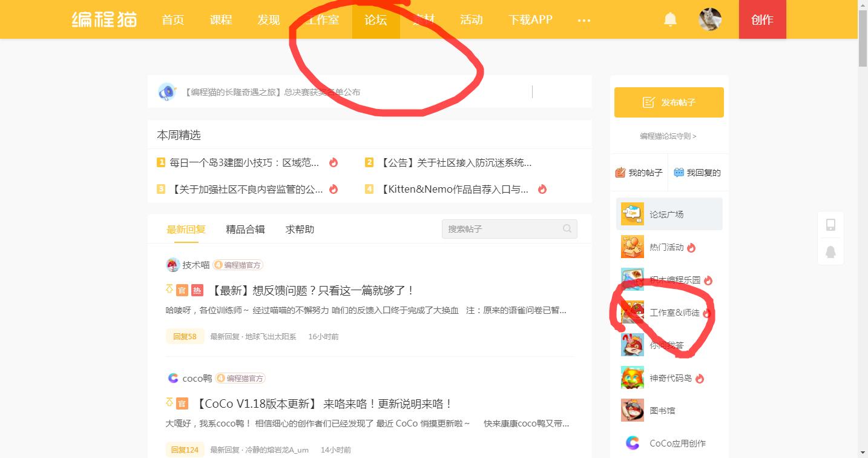Switch to the 精品合辑 tab
Image resolution: width=868 pixels, height=458 pixels.
pos(245,229)
